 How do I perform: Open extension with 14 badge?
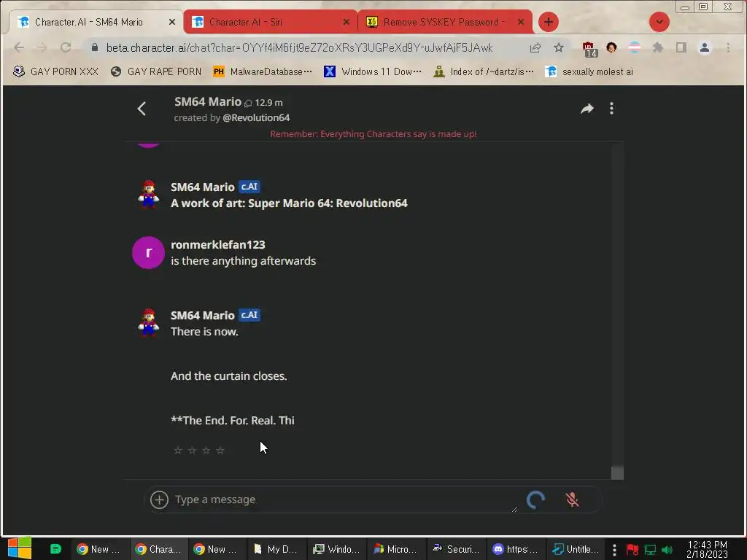point(589,49)
